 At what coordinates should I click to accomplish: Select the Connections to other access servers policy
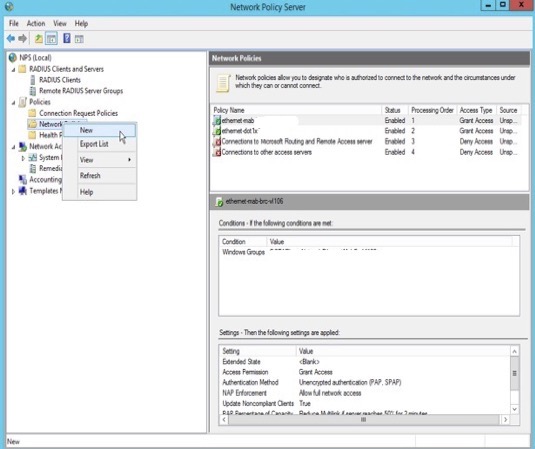(x=365, y=152)
